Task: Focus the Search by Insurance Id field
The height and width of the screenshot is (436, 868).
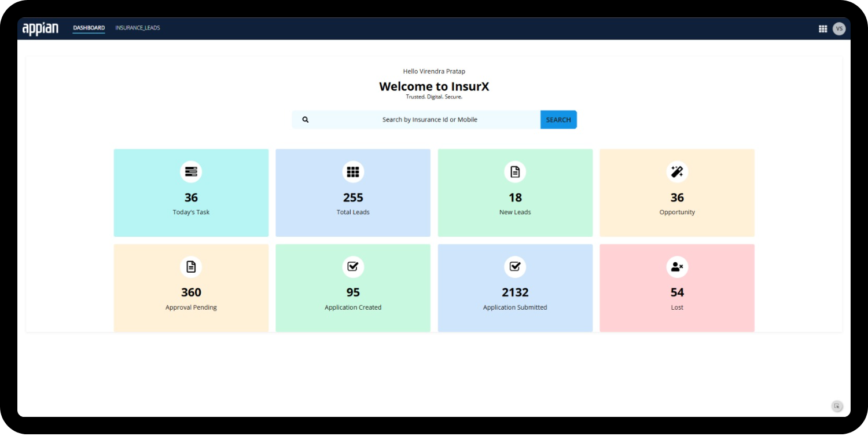Action: coord(416,120)
